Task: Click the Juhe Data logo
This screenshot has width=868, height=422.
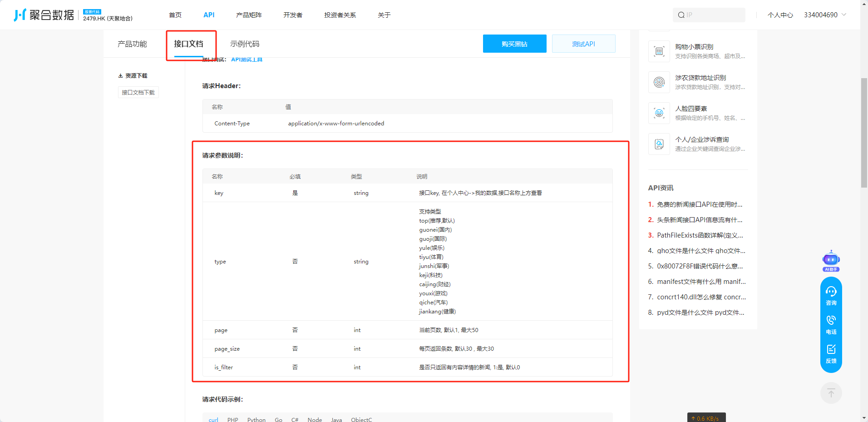Action: (x=44, y=15)
